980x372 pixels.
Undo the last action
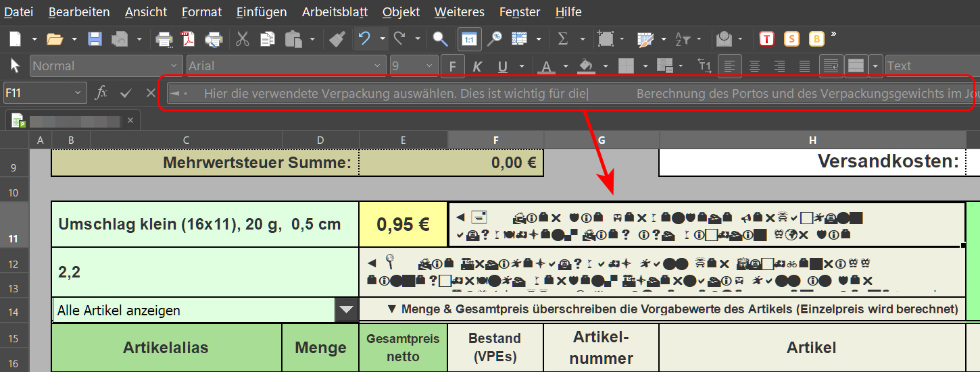point(364,39)
